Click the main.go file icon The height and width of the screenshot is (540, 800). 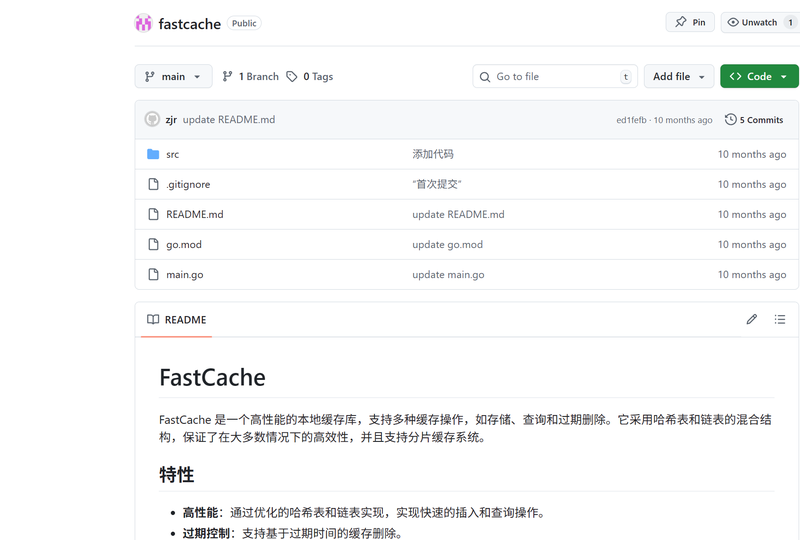[153, 274]
